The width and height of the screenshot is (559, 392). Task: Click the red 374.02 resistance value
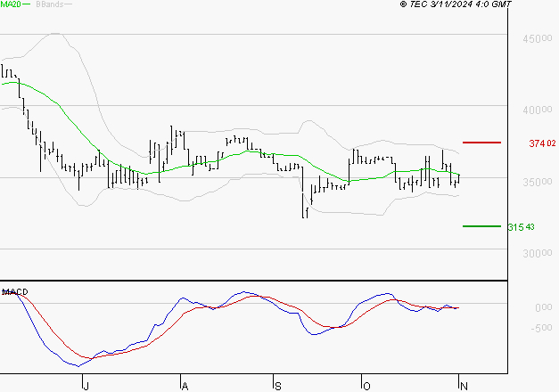542,143
